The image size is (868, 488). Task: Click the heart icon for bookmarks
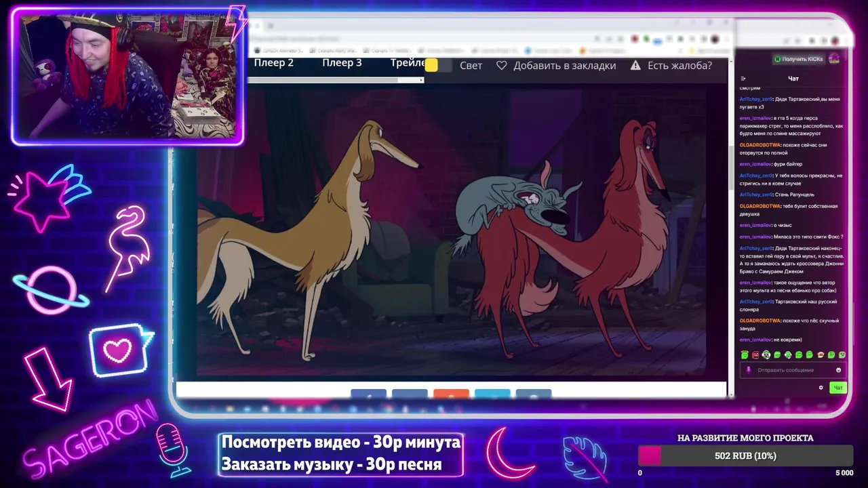point(502,66)
